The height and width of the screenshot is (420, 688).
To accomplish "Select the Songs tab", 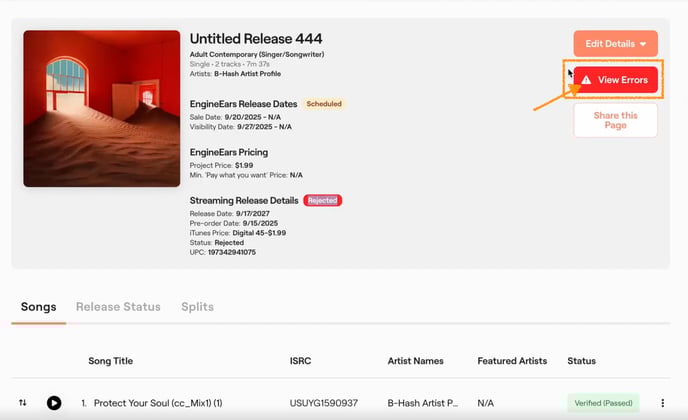I will click(x=39, y=307).
